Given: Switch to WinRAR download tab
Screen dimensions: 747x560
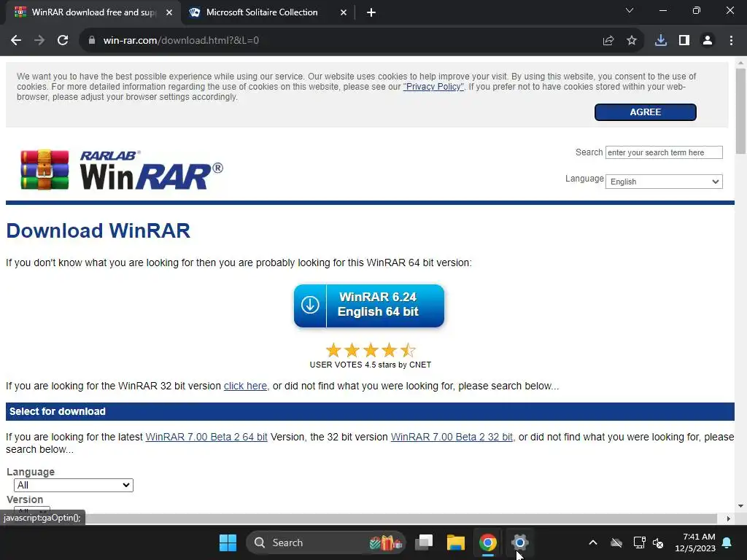Looking at the screenshot, I should click(93, 12).
